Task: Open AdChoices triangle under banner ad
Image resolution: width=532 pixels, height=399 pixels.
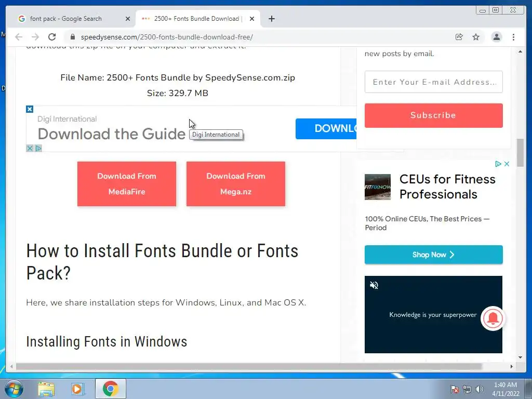Action: coord(38,148)
